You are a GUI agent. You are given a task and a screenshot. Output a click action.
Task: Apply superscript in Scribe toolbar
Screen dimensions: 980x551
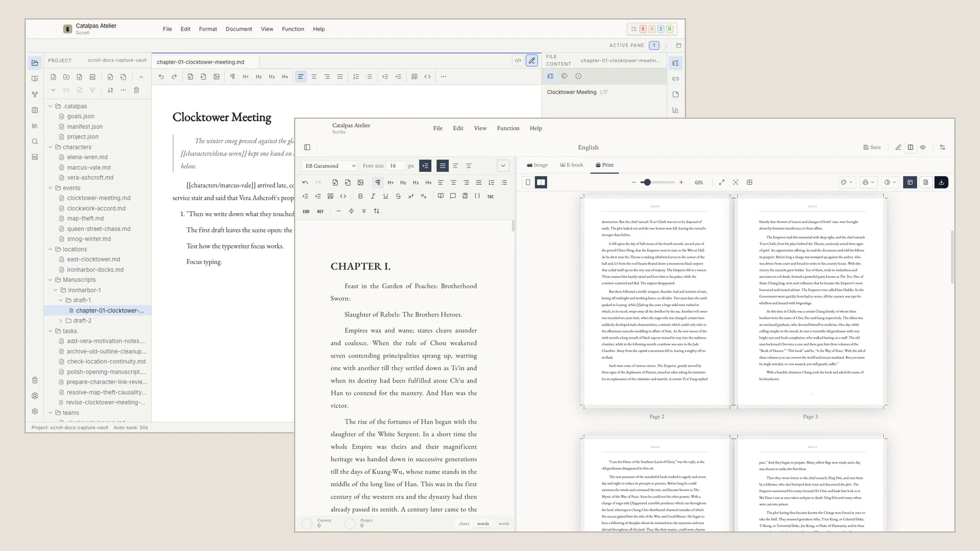[x=410, y=196]
